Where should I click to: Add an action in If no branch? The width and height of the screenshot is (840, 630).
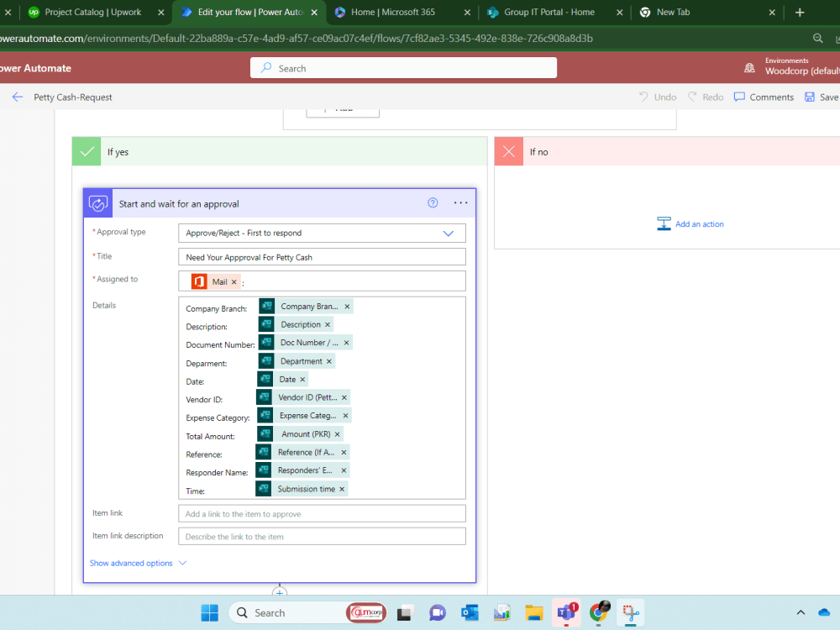tap(690, 224)
